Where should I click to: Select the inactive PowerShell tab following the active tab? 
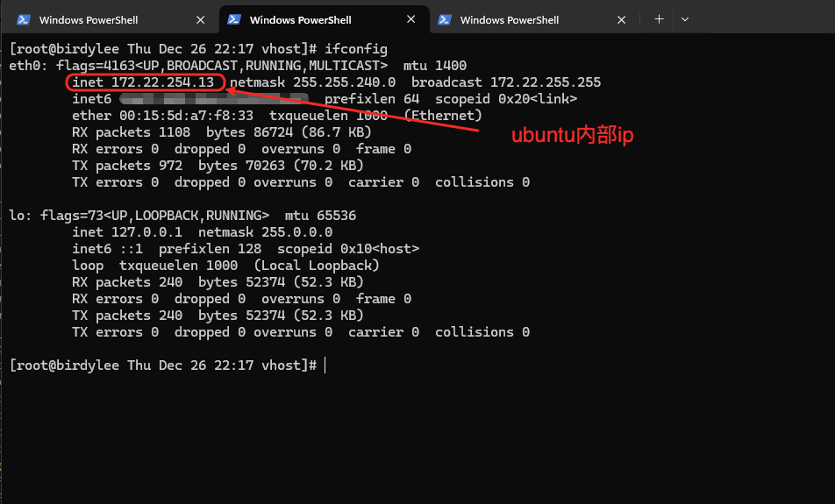(x=532, y=19)
